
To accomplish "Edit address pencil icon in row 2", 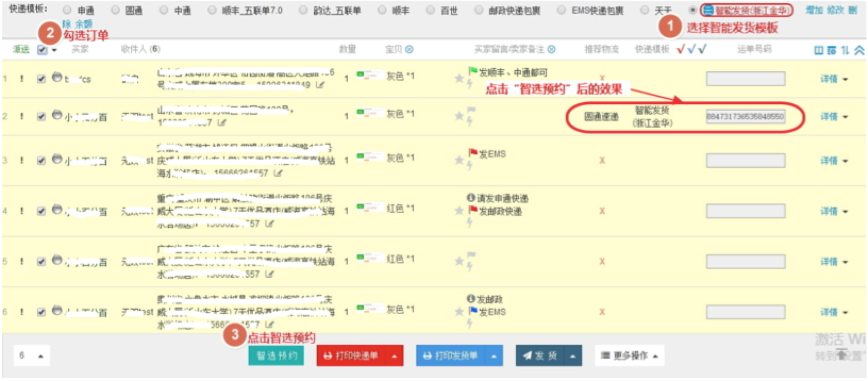I will (221, 123).
